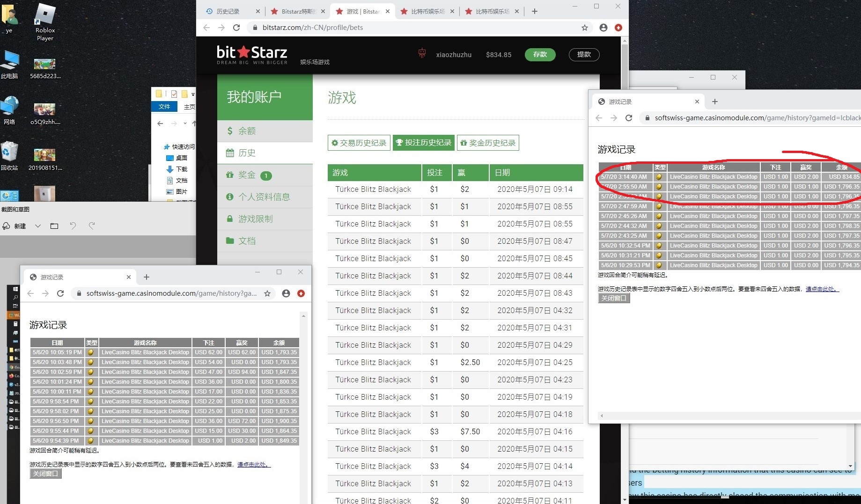Click the 提款 withdraw button
The image size is (861, 504).
click(x=584, y=54)
